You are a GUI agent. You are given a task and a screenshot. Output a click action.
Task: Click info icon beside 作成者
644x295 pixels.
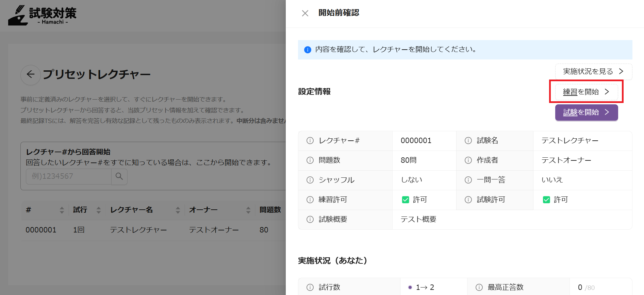pos(468,160)
